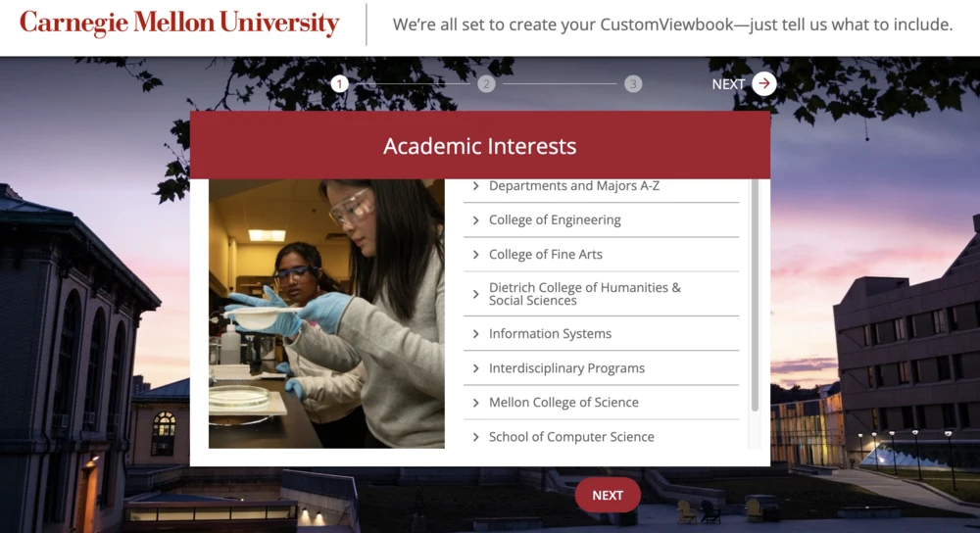Expand the Interdisciplinary Programs chevron

475,368
